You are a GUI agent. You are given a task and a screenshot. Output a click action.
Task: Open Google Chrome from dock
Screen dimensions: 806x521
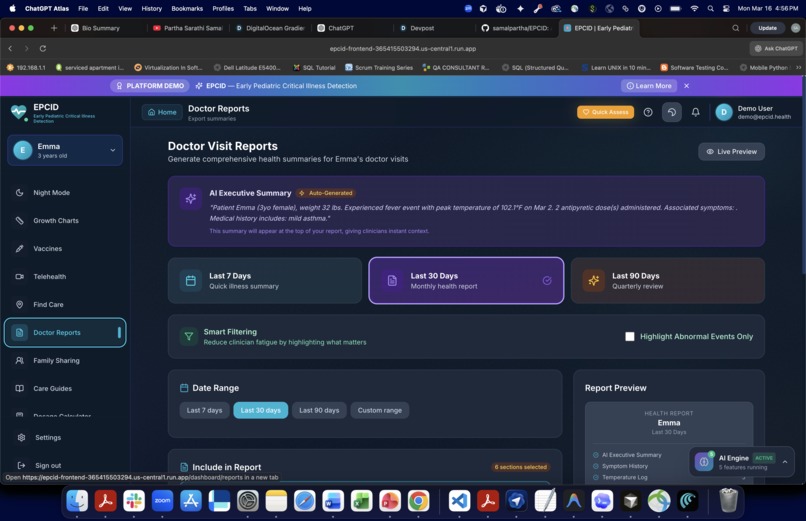coord(418,500)
